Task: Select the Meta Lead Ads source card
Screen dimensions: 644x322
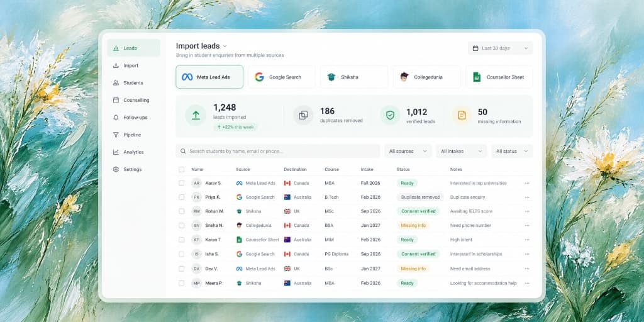Action: click(209, 77)
